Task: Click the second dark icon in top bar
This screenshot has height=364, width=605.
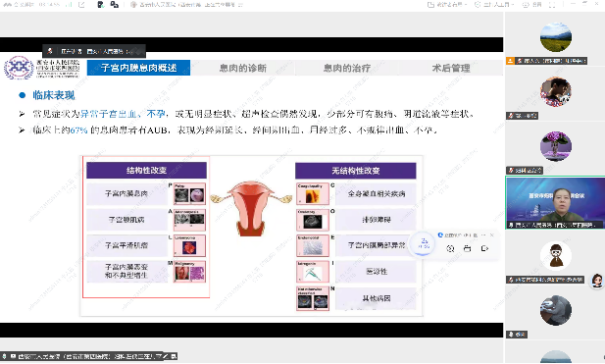Action: coord(114,5)
